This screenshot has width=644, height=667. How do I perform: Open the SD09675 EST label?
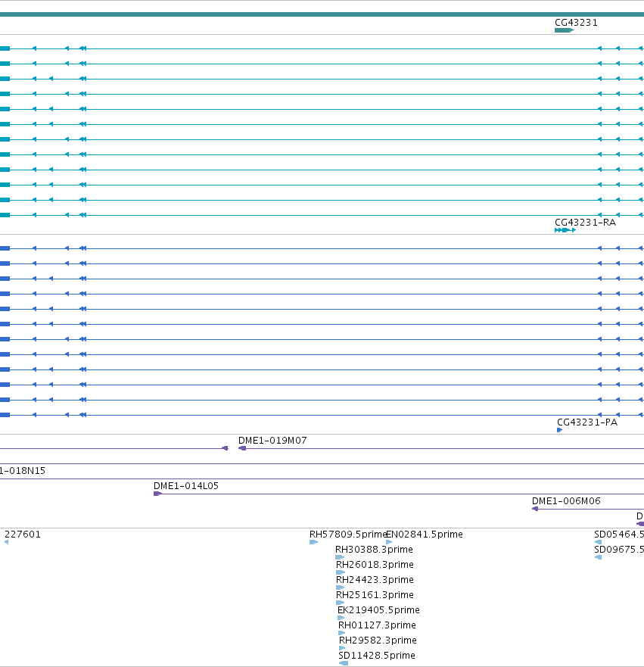(x=619, y=550)
